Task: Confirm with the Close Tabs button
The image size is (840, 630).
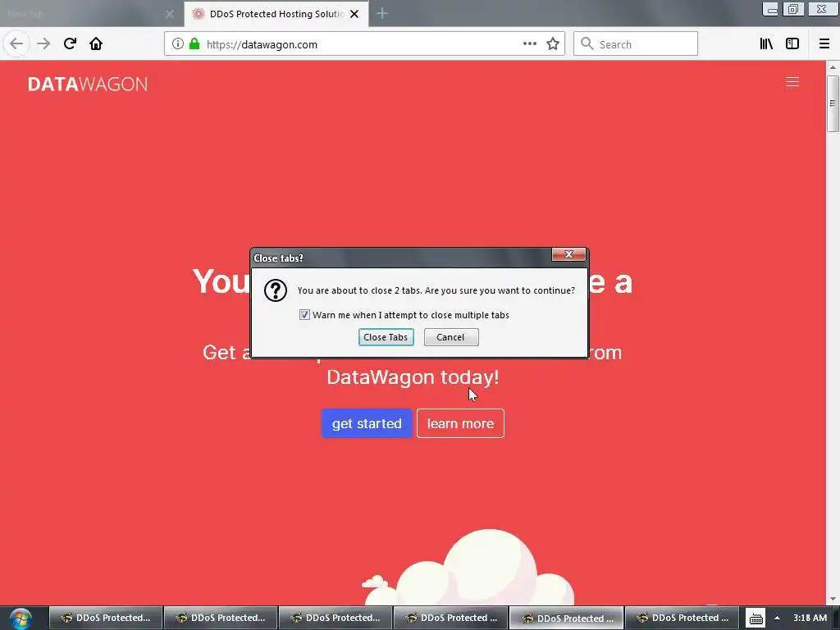Action: pos(386,337)
